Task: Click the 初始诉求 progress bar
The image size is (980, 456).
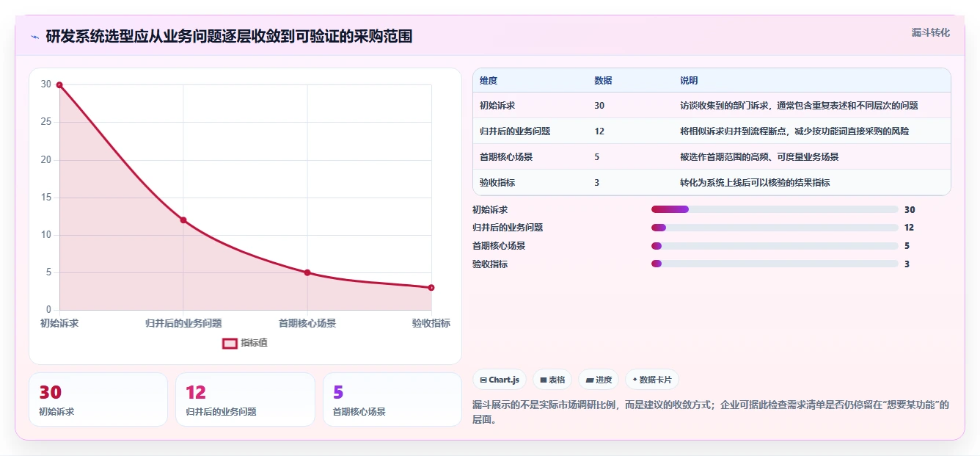Action: pyautogui.click(x=775, y=209)
